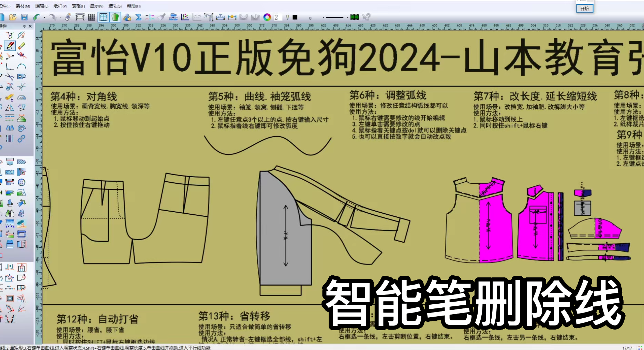The height and width of the screenshot is (350, 644).
Task: Open the 纸样(P) menu
Action: 60,6
